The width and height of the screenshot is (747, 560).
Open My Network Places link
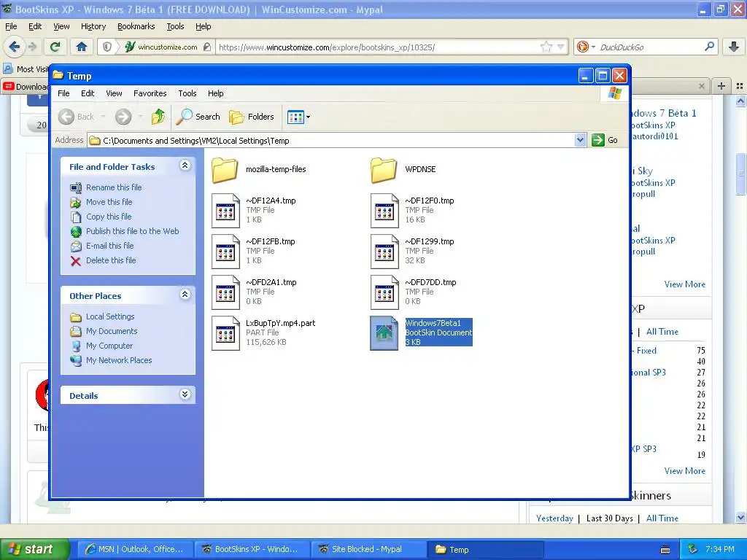119,360
